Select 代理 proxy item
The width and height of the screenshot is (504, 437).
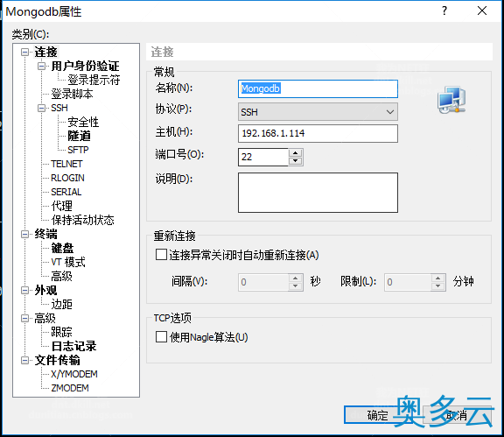(x=62, y=206)
